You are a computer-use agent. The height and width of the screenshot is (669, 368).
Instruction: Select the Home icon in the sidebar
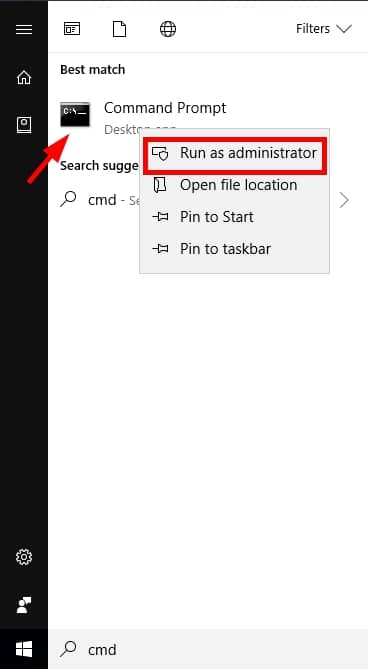point(24,77)
